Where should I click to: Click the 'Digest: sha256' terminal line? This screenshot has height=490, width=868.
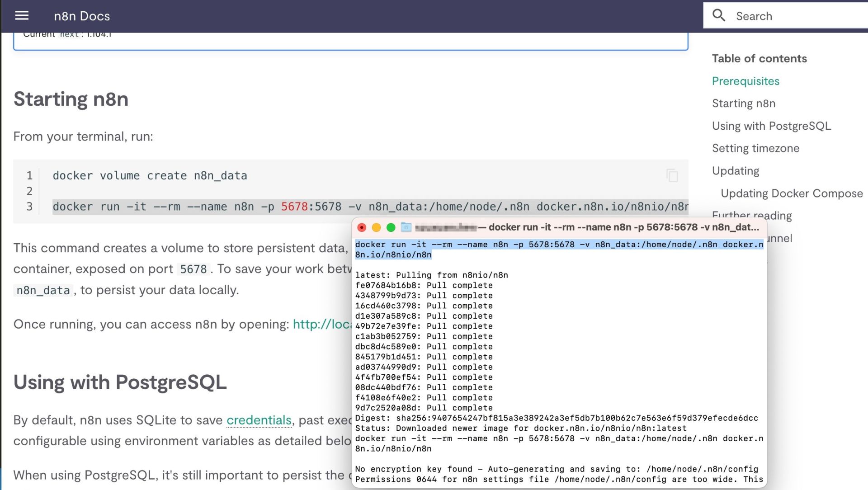point(557,418)
